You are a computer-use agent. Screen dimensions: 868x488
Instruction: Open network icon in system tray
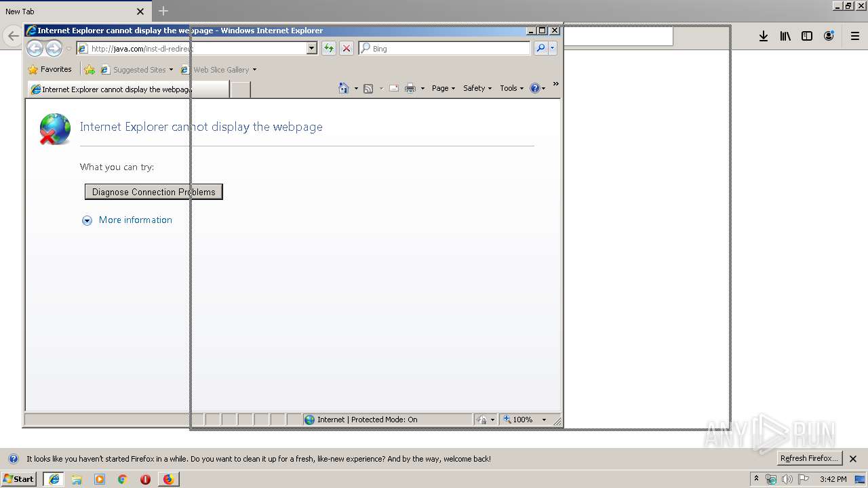771,479
